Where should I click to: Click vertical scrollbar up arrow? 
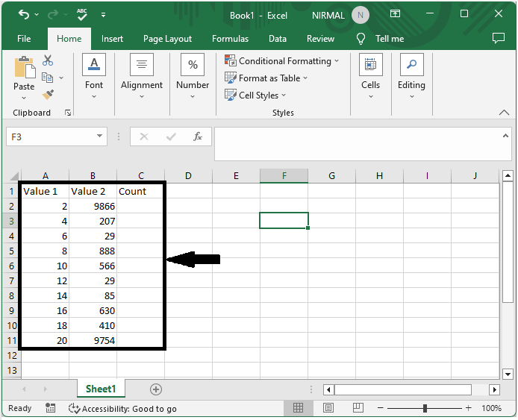508,175
